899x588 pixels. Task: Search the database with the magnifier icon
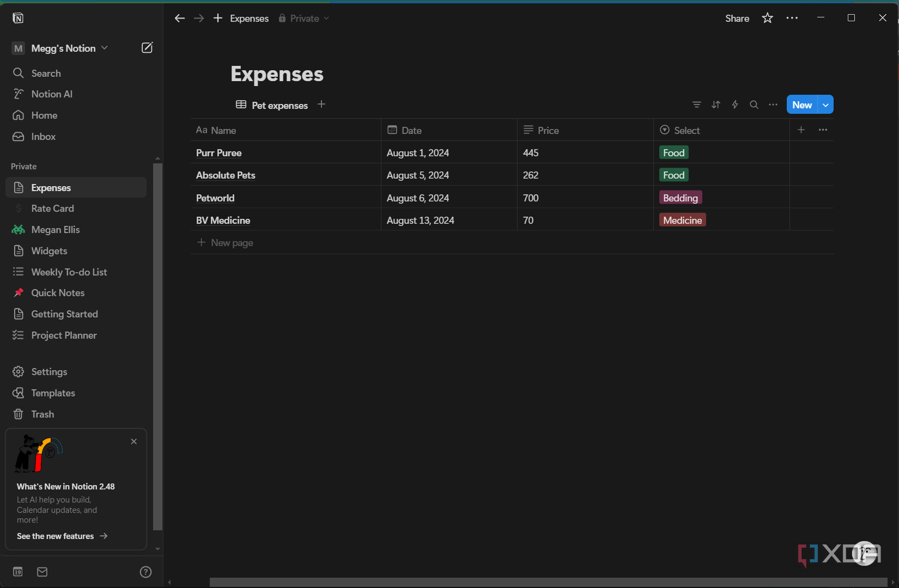pyautogui.click(x=754, y=105)
